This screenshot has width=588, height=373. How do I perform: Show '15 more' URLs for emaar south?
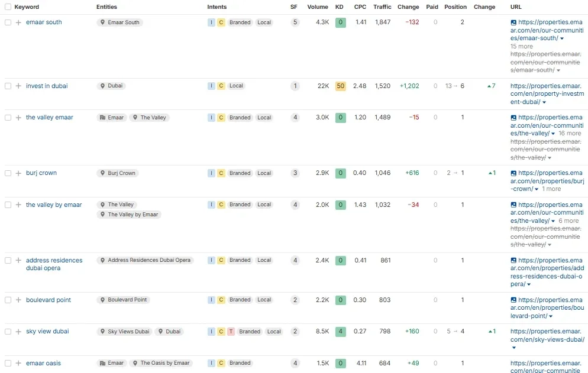point(521,47)
